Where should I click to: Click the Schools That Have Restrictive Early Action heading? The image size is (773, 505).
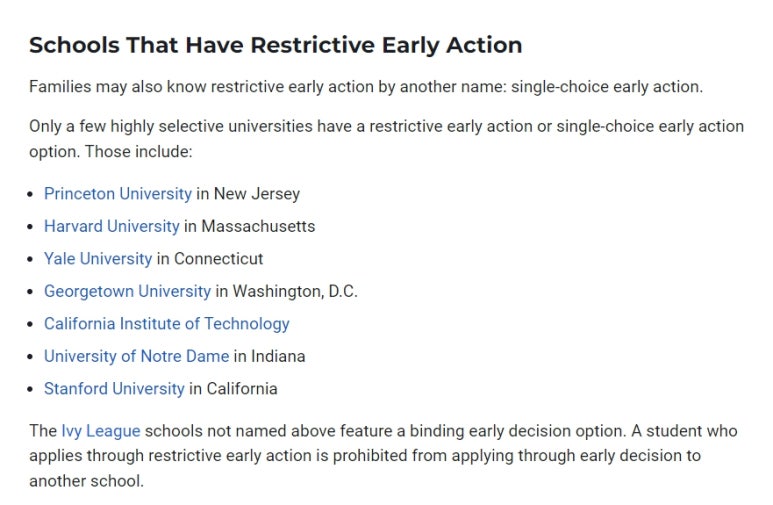[x=276, y=45]
